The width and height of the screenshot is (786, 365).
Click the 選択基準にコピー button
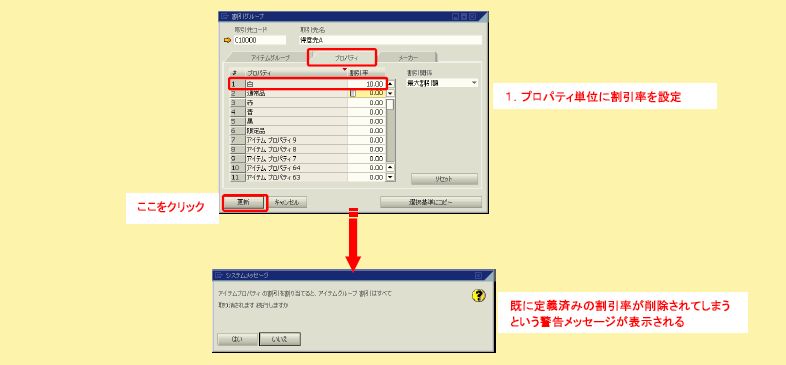431,202
